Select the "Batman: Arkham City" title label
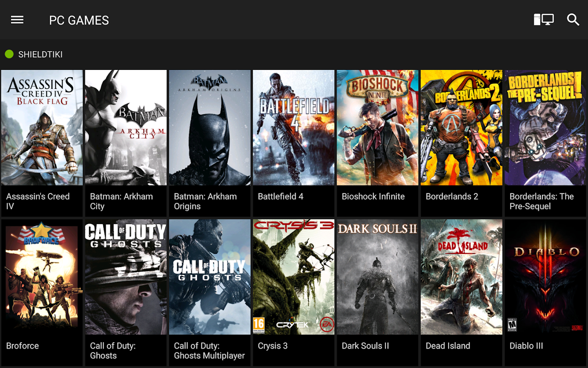The image size is (588, 368). tap(121, 201)
